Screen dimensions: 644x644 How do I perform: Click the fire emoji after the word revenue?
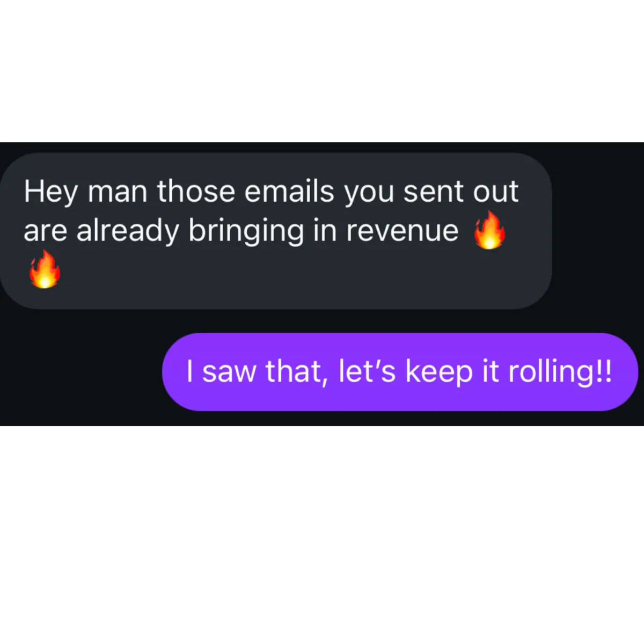tap(489, 230)
